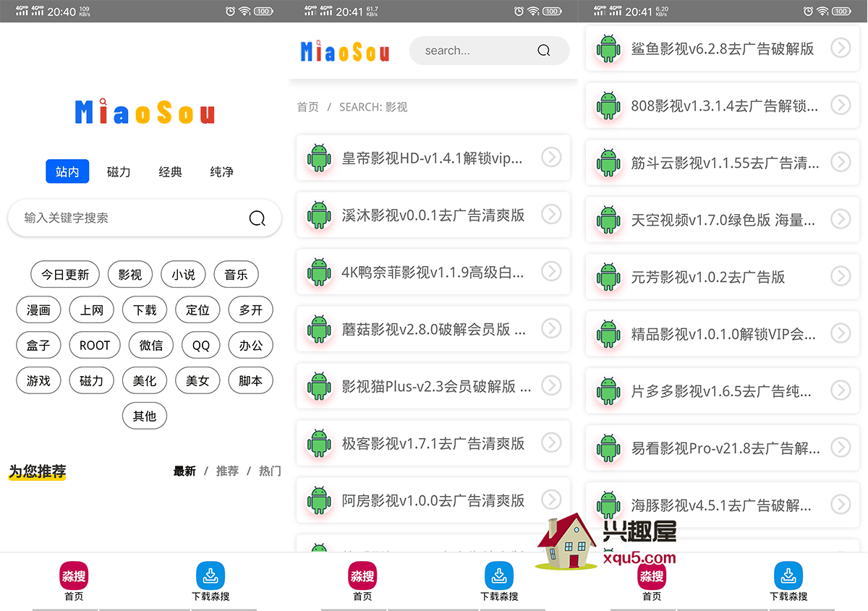Screen dimensions: 868x611
Task: Tap the Android icon for 片多多影视v1.6.5
Action: pyautogui.click(x=608, y=391)
